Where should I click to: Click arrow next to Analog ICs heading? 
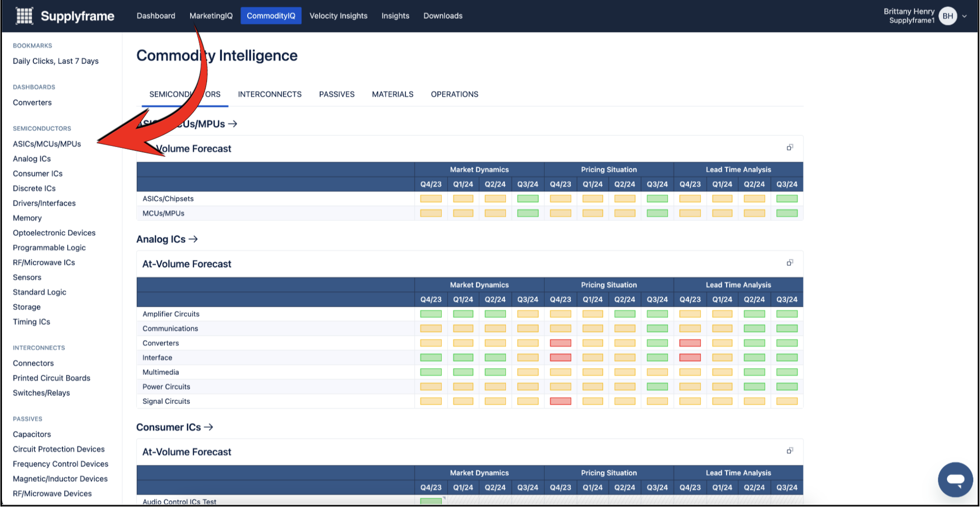[x=193, y=239]
